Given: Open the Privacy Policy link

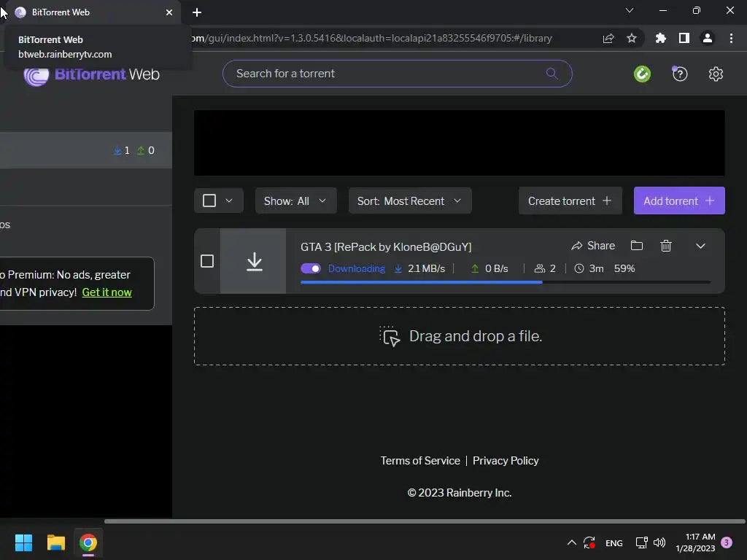Looking at the screenshot, I should click(x=506, y=461).
